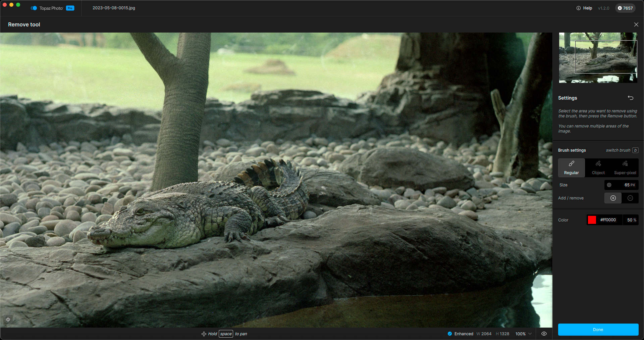The height and width of the screenshot is (340, 644).
Task: Set brush to remove mode with minus
Action: coord(630,198)
